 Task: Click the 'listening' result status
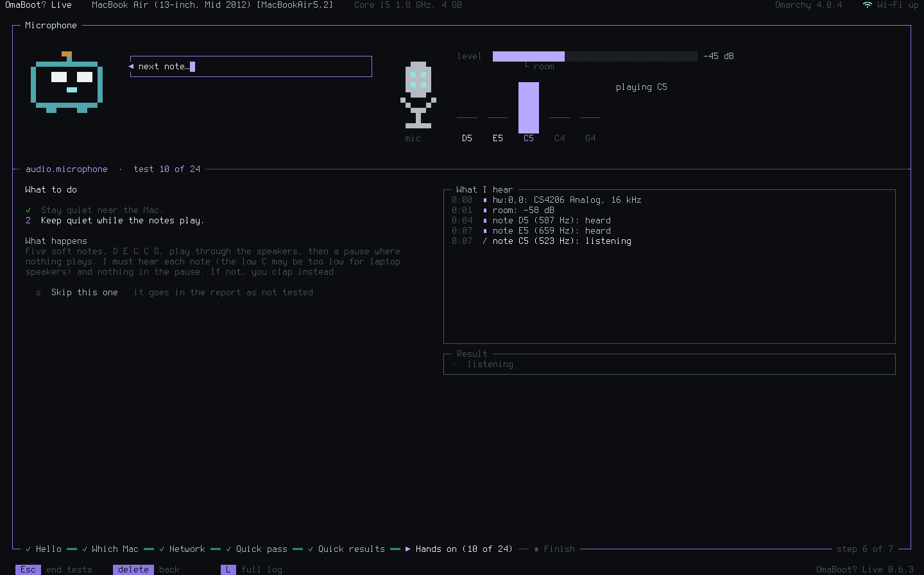point(490,364)
